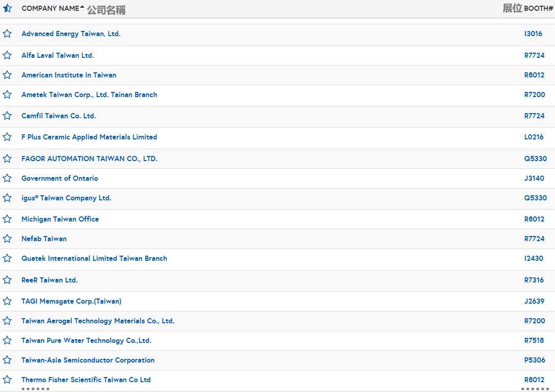
Task: Mark Camfil Taiwan Co. Ltd. with star
Action: pyautogui.click(x=7, y=116)
